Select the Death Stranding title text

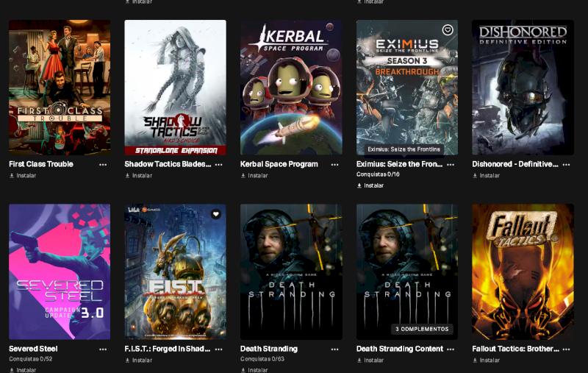pos(269,349)
